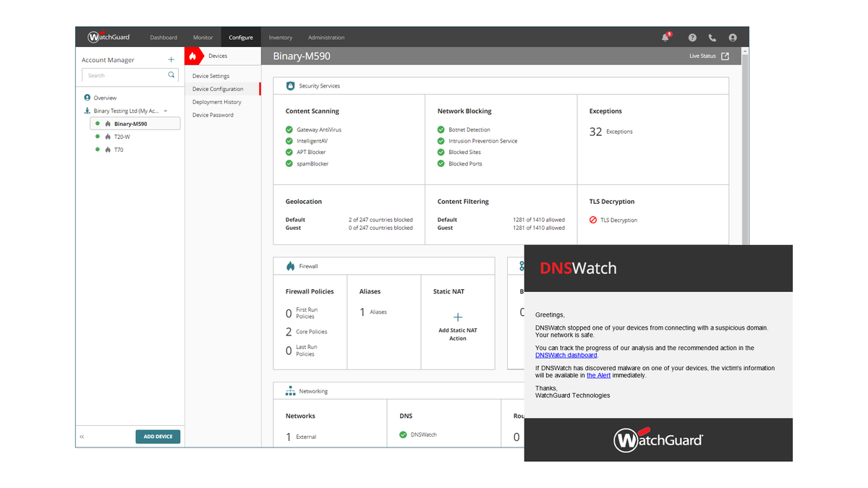The image size is (868, 488).
Task: Click the green status dot beside T70
Action: tap(96, 150)
